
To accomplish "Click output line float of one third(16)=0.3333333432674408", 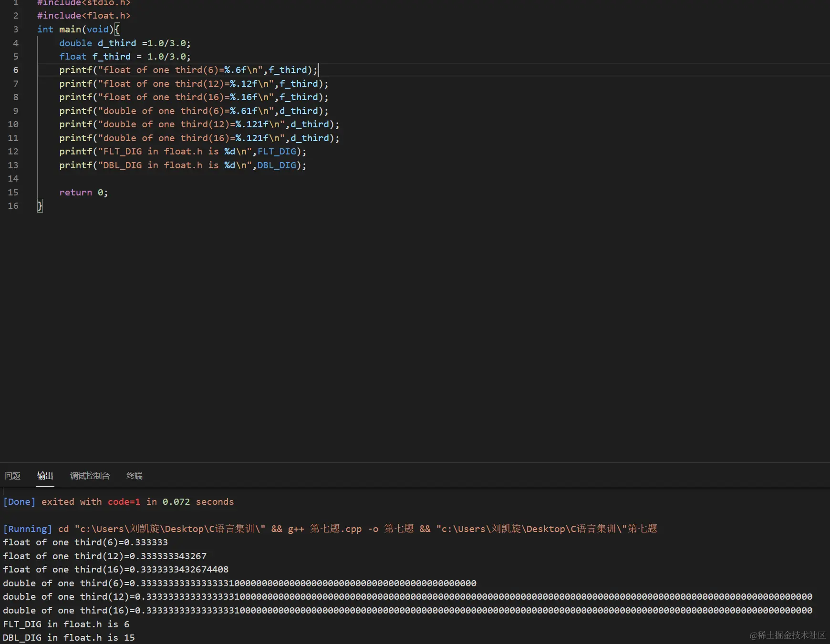I will click(116, 570).
